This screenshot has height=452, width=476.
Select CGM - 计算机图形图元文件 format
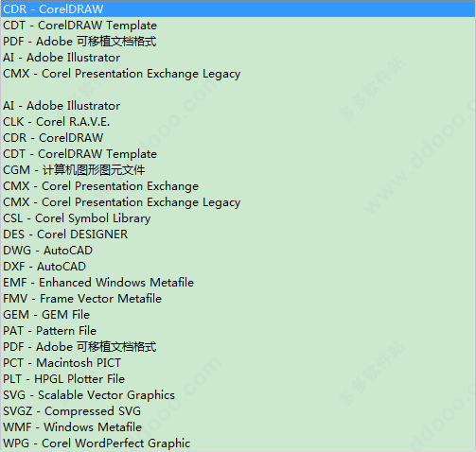coord(238,170)
